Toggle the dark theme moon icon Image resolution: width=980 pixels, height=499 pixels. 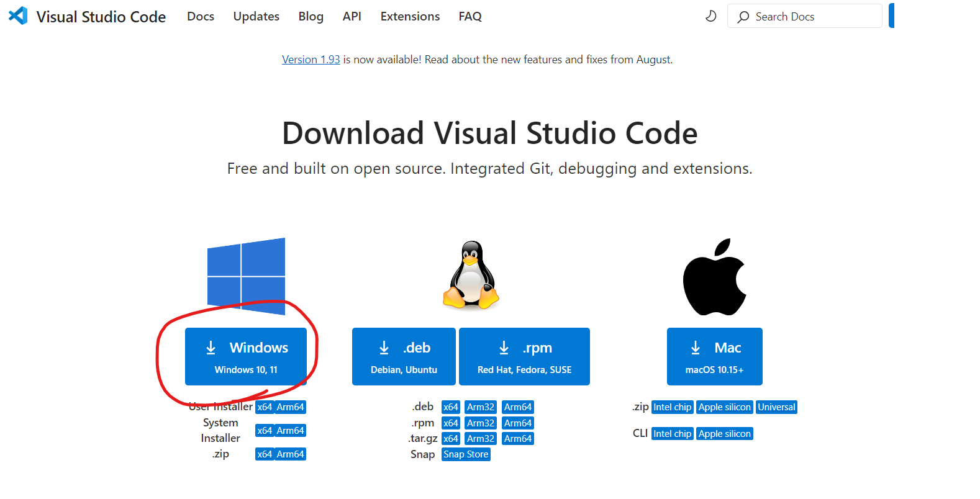coord(711,16)
